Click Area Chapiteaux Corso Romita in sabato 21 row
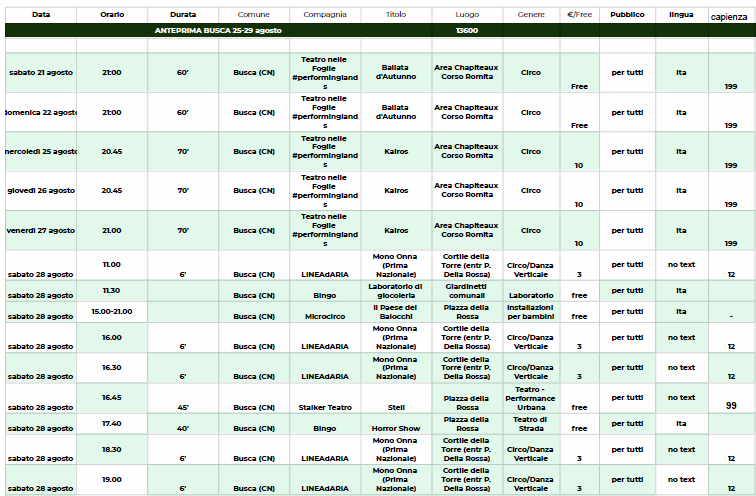 [467, 72]
